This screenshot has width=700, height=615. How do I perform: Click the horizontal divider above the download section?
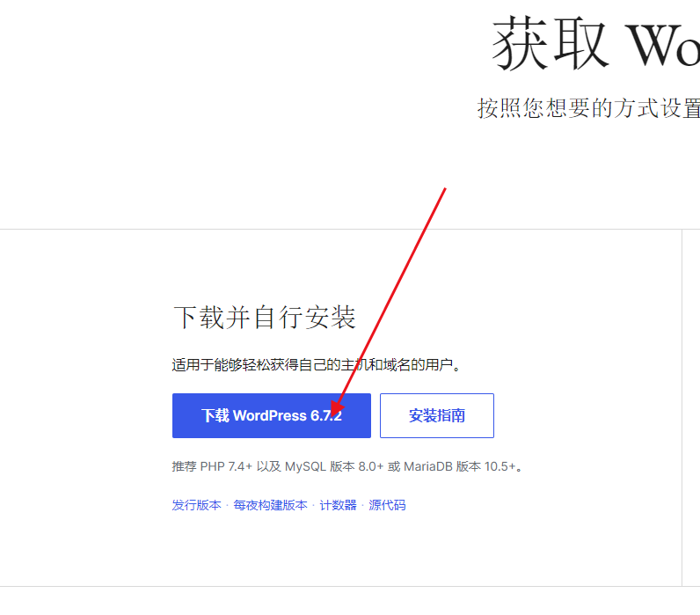340,230
